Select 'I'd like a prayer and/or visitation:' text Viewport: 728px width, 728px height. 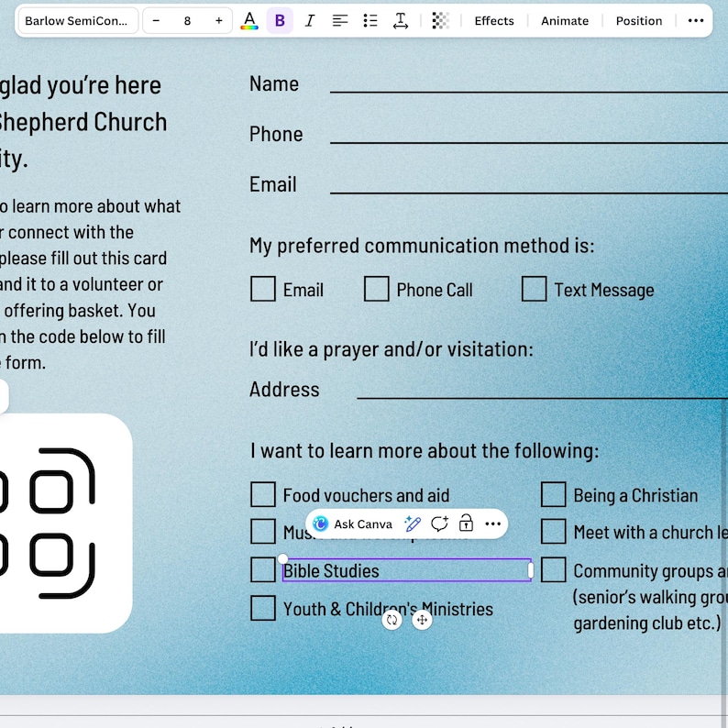click(391, 349)
